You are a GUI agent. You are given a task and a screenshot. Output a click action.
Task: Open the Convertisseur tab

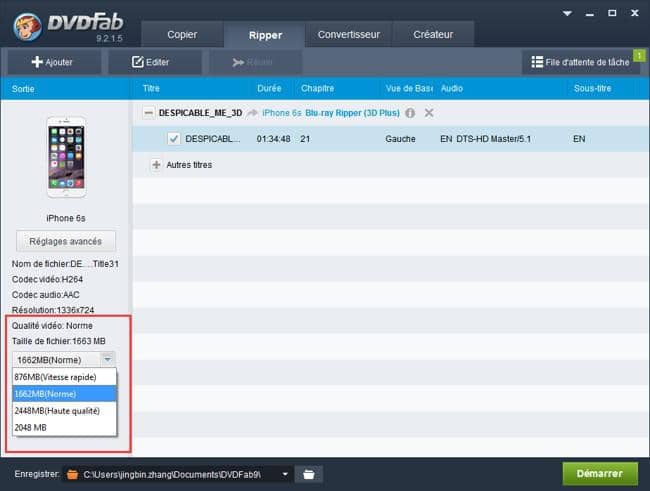tap(349, 34)
